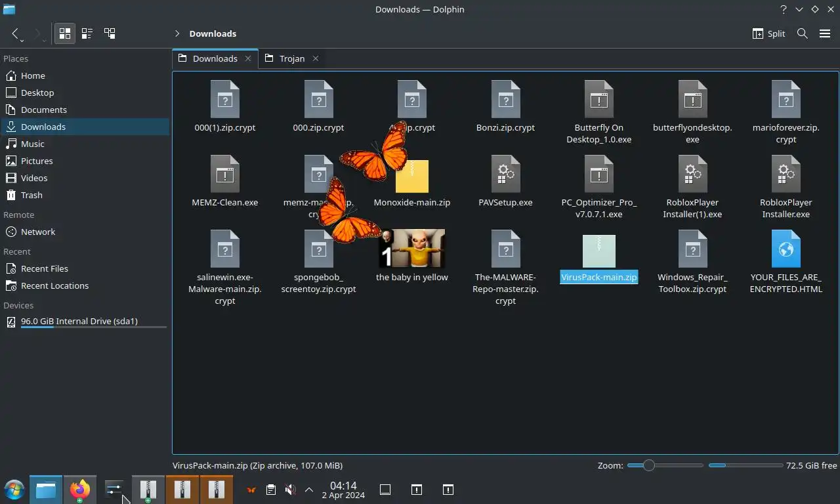Select Downloads in Places panel
Image resolution: width=840 pixels, height=504 pixels.
tap(85, 127)
